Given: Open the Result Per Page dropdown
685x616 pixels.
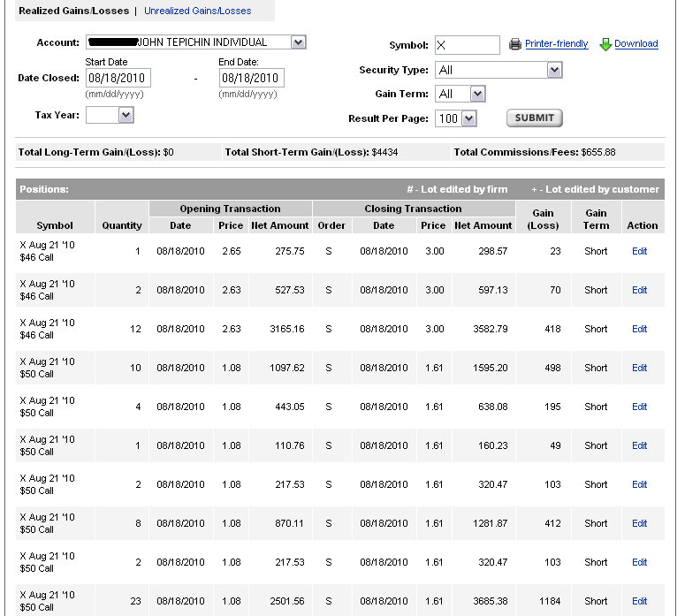Looking at the screenshot, I should click(x=468, y=118).
